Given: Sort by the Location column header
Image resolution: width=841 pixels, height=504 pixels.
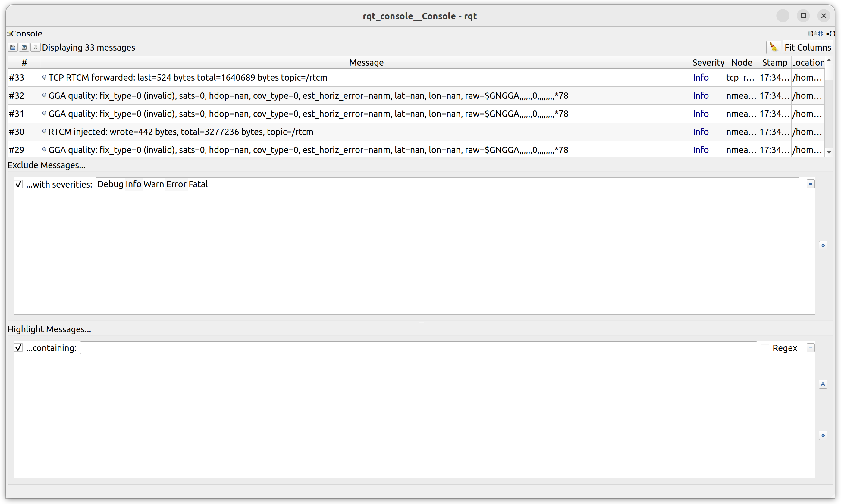Looking at the screenshot, I should pyautogui.click(x=808, y=63).
